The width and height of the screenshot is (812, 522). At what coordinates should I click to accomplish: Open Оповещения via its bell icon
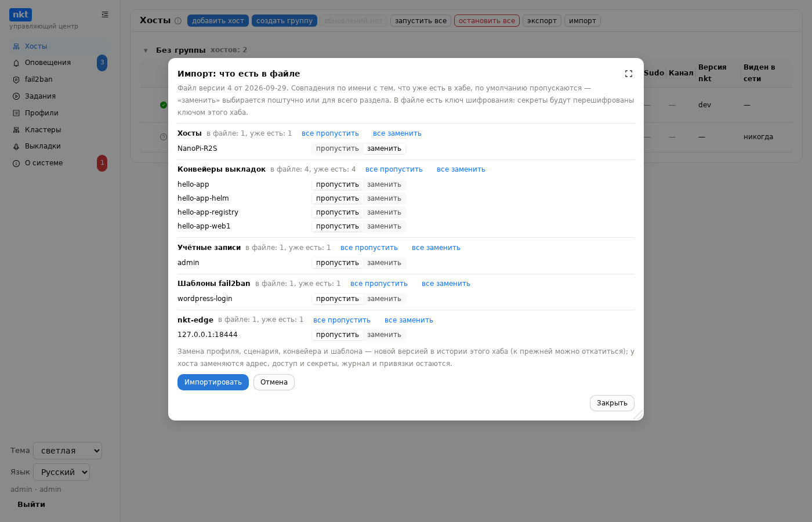coord(16,63)
